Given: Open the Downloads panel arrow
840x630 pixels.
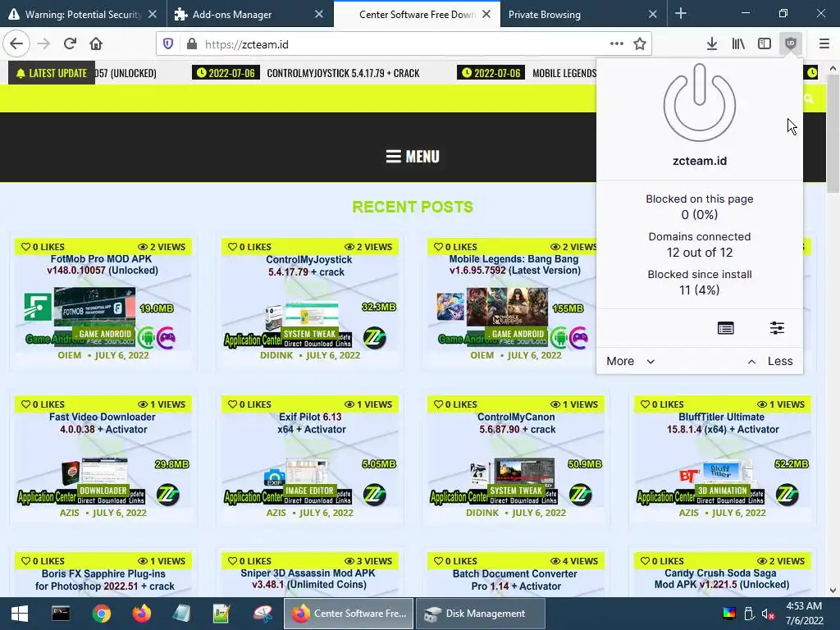Looking at the screenshot, I should tap(712, 43).
